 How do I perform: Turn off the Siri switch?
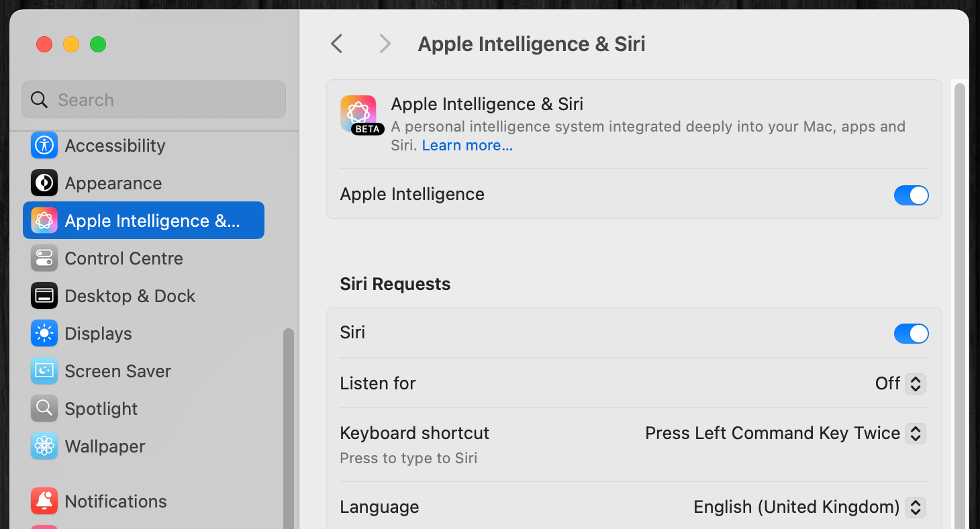(x=911, y=334)
